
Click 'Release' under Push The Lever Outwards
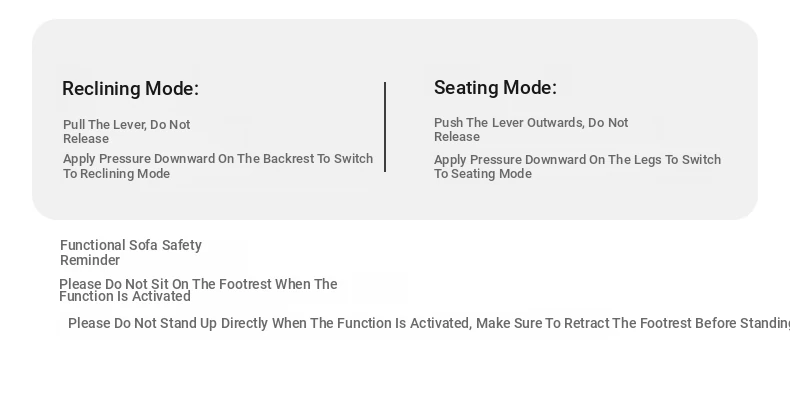[456, 137]
